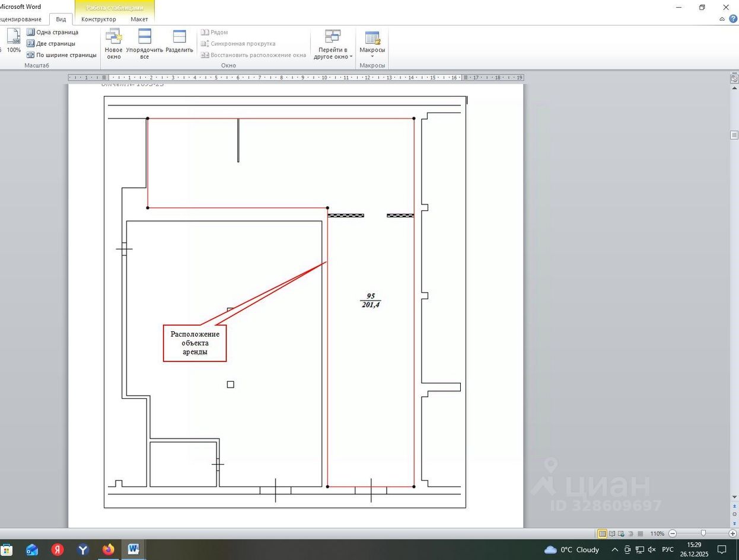739x560 pixels.
Task: Select the Одна страница view option
Action: pyautogui.click(x=52, y=32)
